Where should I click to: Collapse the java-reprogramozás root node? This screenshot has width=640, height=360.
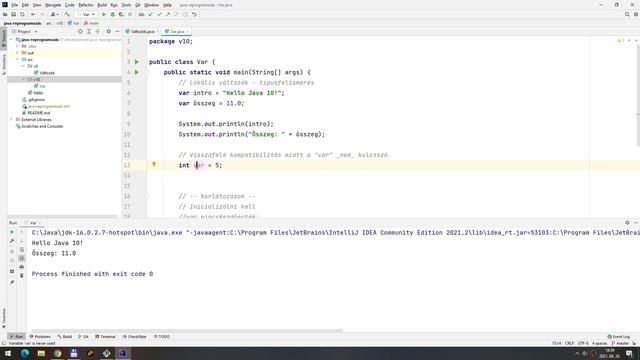click(11, 40)
